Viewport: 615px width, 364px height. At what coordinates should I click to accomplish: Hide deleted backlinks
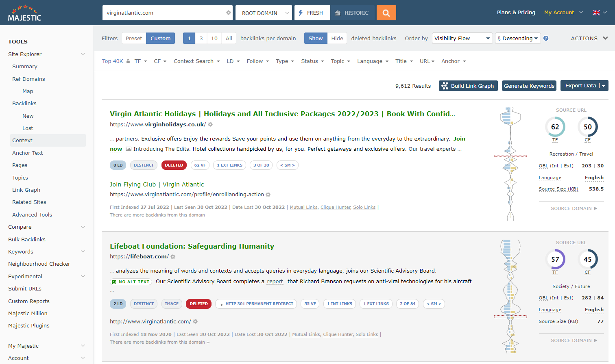(337, 38)
